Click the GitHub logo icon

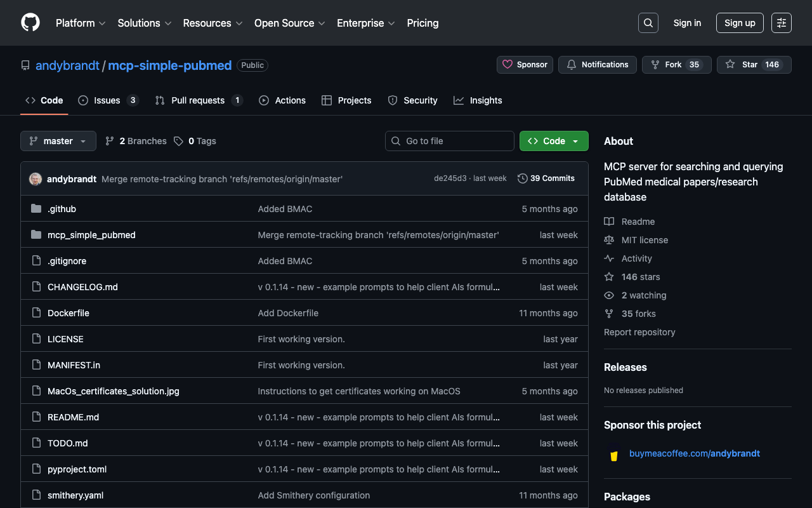pyautogui.click(x=30, y=23)
